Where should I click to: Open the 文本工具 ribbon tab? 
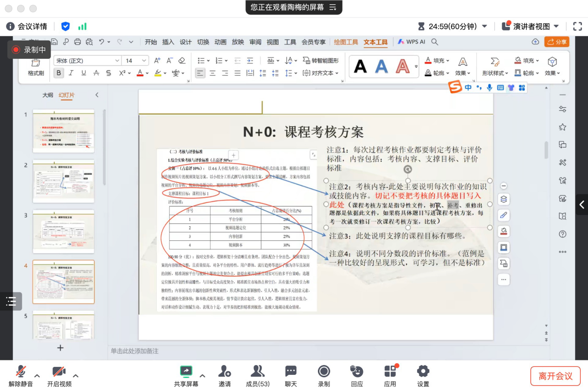375,42
